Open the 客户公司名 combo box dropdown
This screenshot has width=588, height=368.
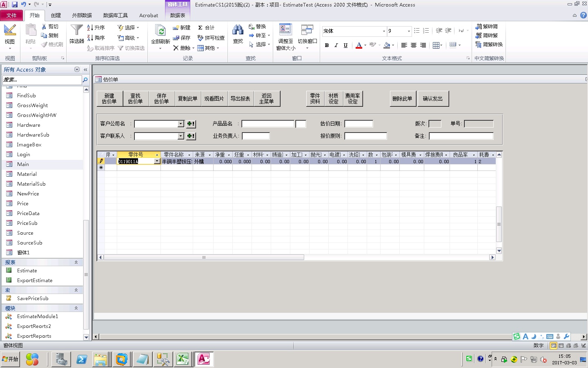(181, 124)
